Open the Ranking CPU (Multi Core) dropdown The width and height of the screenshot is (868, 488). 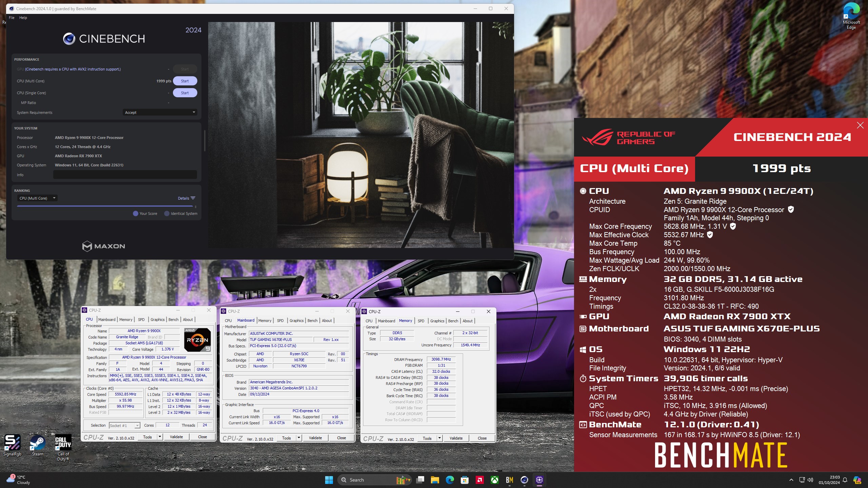[37, 198]
